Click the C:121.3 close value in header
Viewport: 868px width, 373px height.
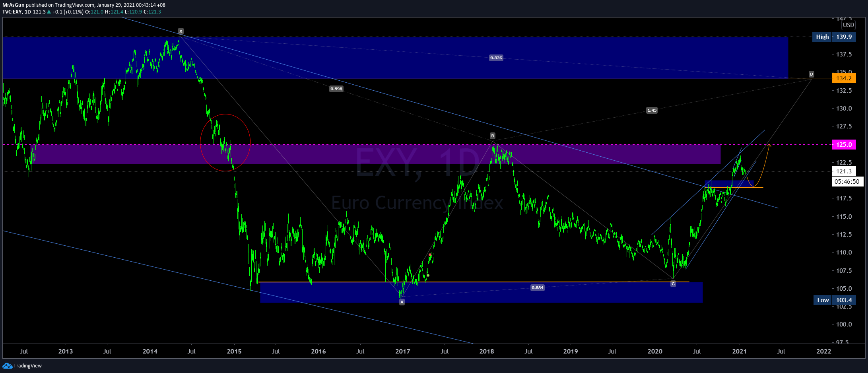(x=152, y=12)
